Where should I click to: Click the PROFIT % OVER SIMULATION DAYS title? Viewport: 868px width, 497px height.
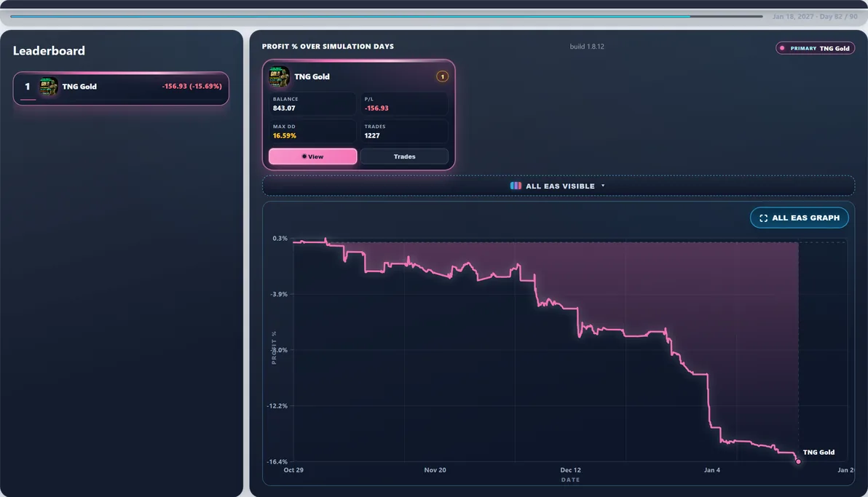pyautogui.click(x=328, y=47)
